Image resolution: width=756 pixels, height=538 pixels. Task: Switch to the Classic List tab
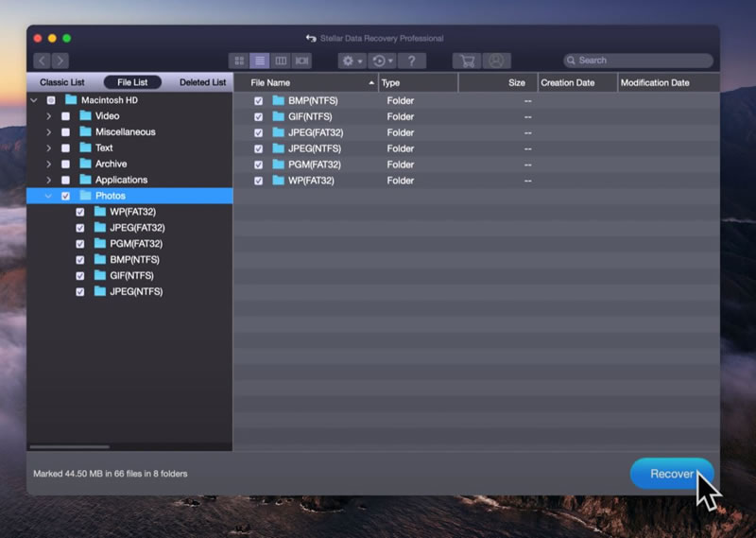coord(62,82)
